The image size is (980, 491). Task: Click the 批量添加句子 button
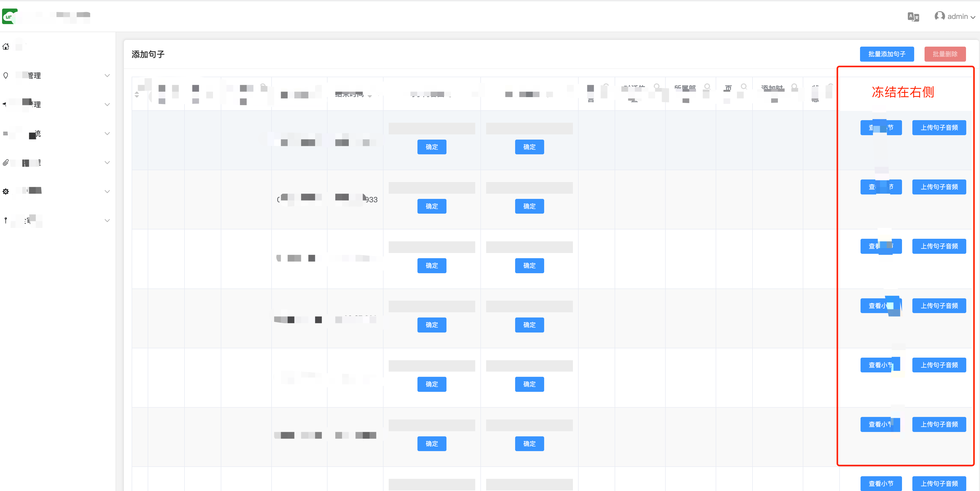pos(887,54)
